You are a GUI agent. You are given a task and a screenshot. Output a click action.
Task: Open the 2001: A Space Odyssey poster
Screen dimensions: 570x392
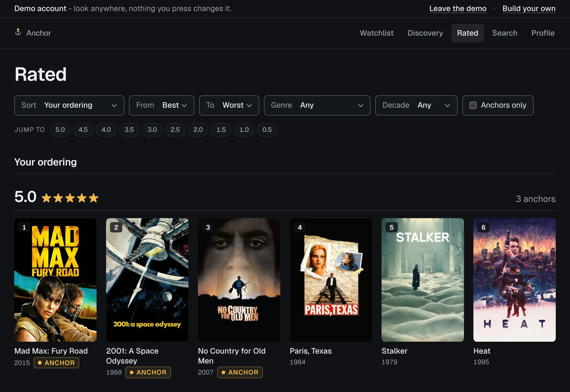coord(147,280)
